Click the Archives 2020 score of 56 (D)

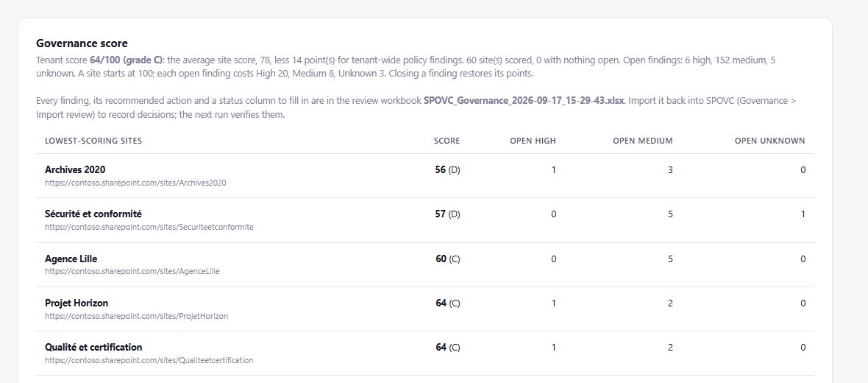pos(447,170)
